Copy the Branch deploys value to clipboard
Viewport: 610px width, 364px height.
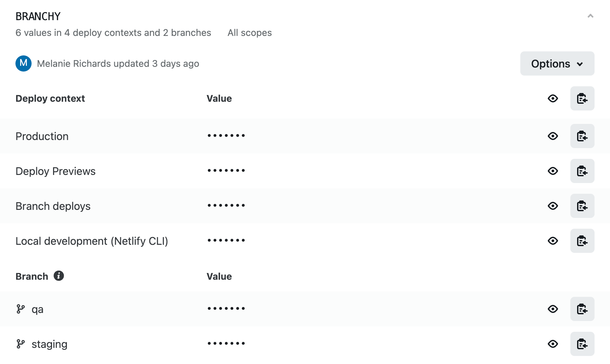point(582,206)
